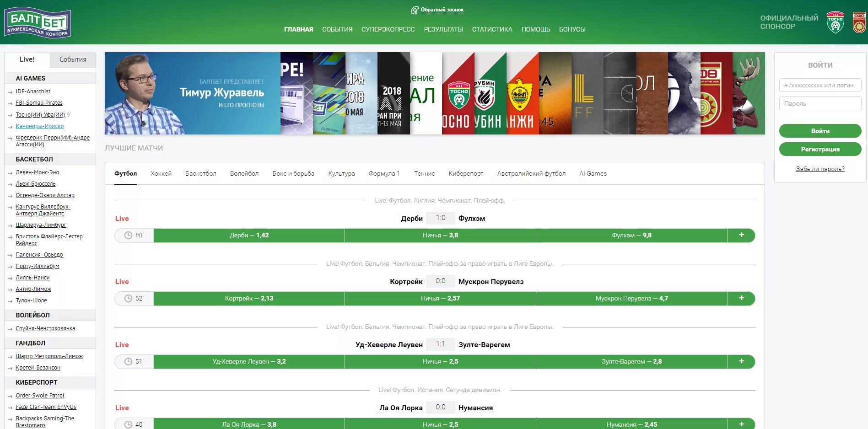Expand more bets for Кортрейк–Мускрон Перувелз plus
The image size is (868, 429).
coord(741,298)
